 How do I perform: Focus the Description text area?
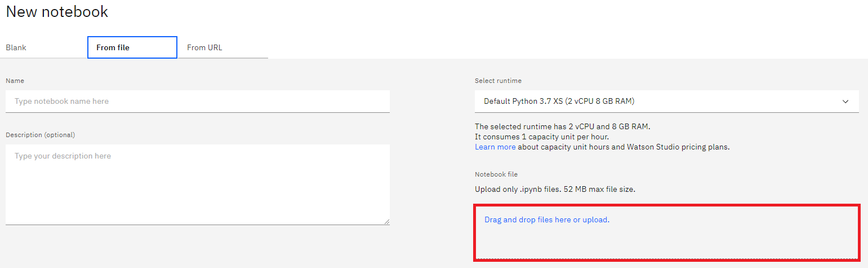(198, 184)
